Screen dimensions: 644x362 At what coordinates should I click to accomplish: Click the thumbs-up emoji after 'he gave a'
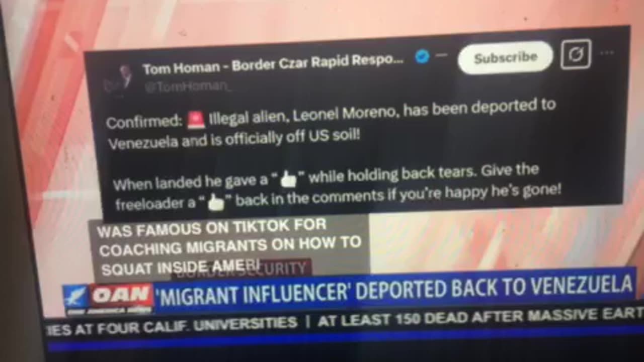[288, 179]
